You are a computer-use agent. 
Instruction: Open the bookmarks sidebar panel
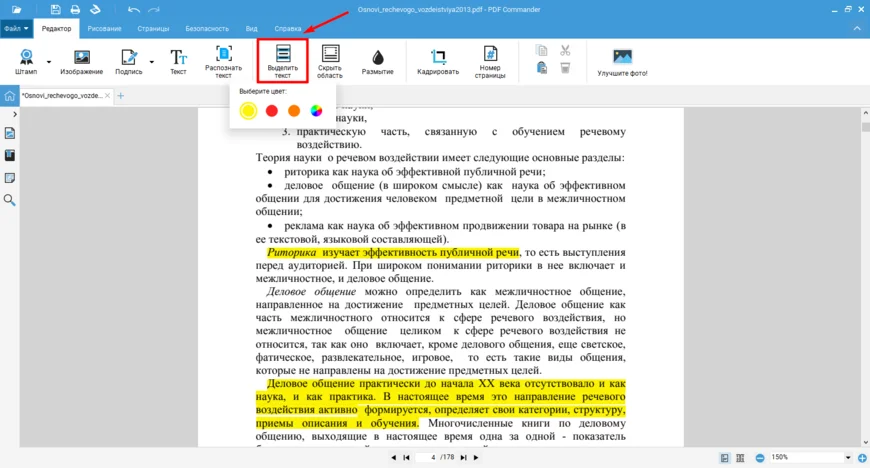tap(9, 155)
